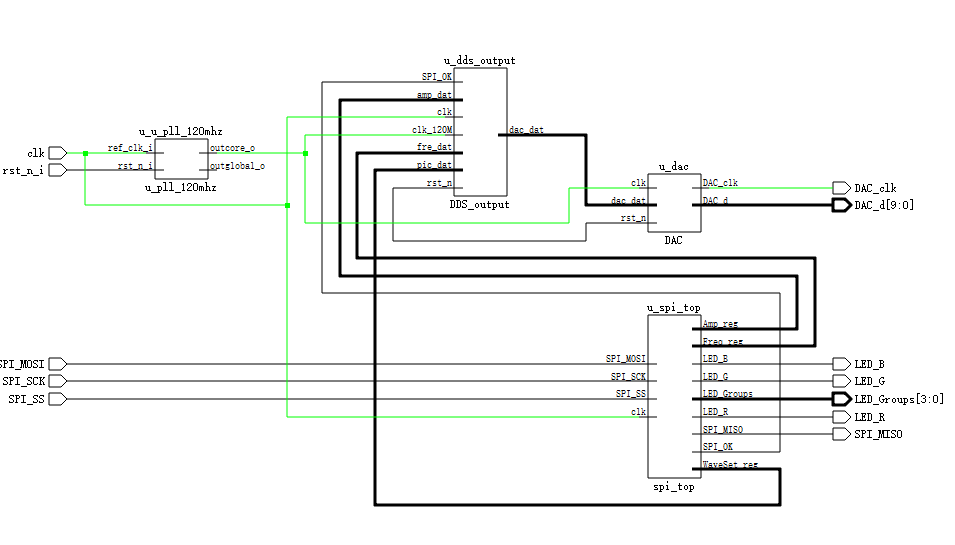Click the fre_dat pin on u_dds_output
955x545 pixels.
[434, 147]
